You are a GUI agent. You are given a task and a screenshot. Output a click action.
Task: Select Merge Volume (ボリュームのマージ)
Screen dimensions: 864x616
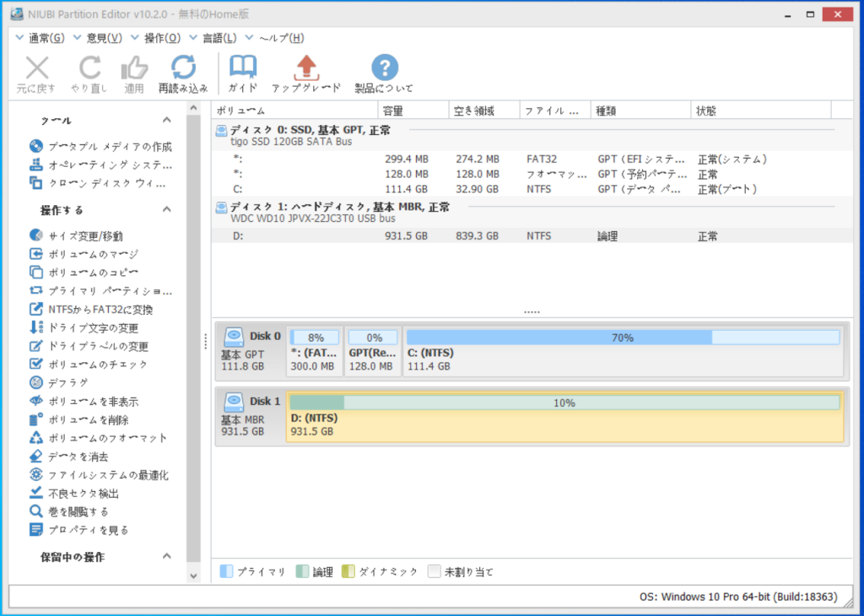tap(84, 254)
